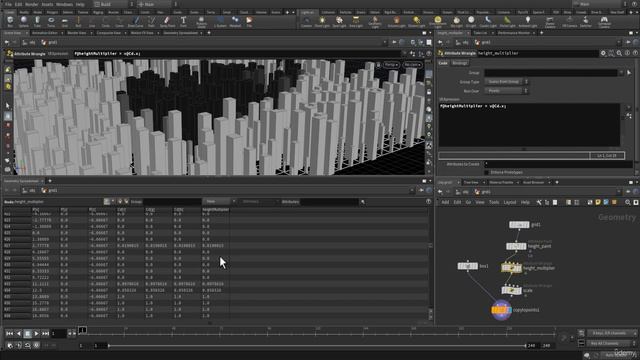Select the File shelf tool
The height and width of the screenshot is (360, 640).
pos(249,22)
